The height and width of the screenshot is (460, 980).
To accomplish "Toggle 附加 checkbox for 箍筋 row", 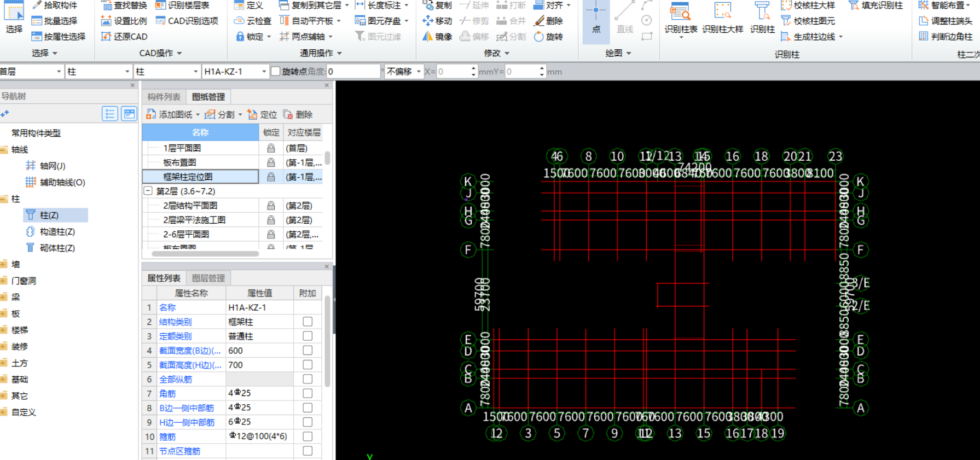I will [x=308, y=436].
